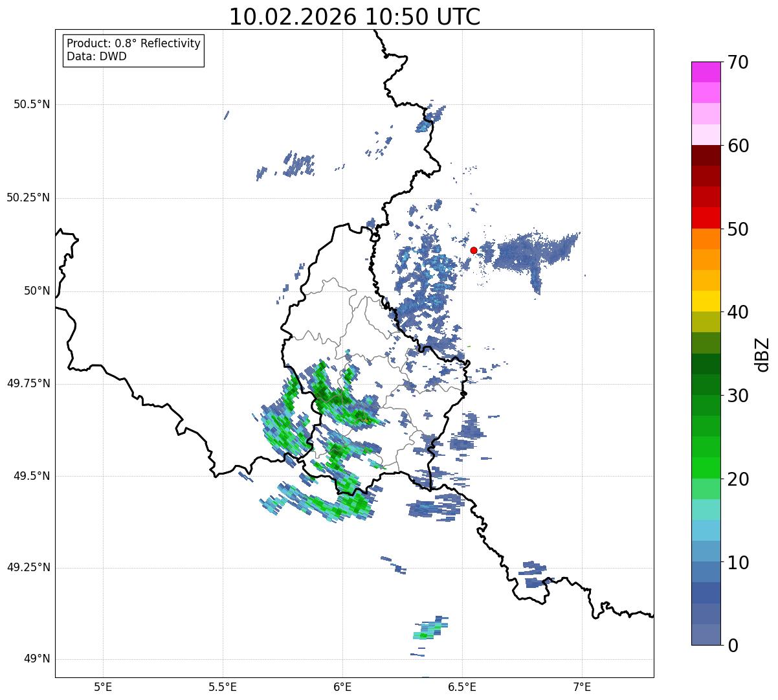Click the '49.75°N' latitude label
The image size is (778, 700).
28,383
